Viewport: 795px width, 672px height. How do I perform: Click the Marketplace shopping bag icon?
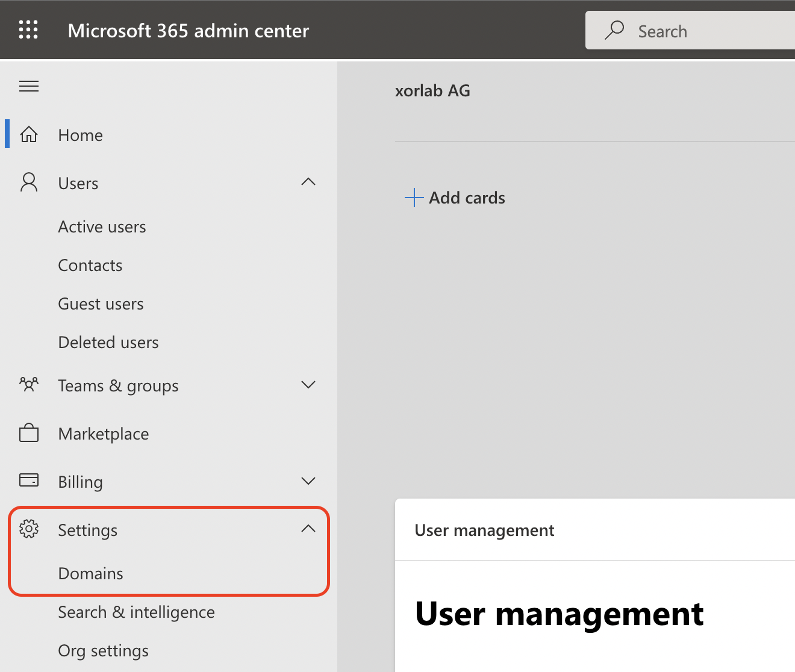(29, 433)
